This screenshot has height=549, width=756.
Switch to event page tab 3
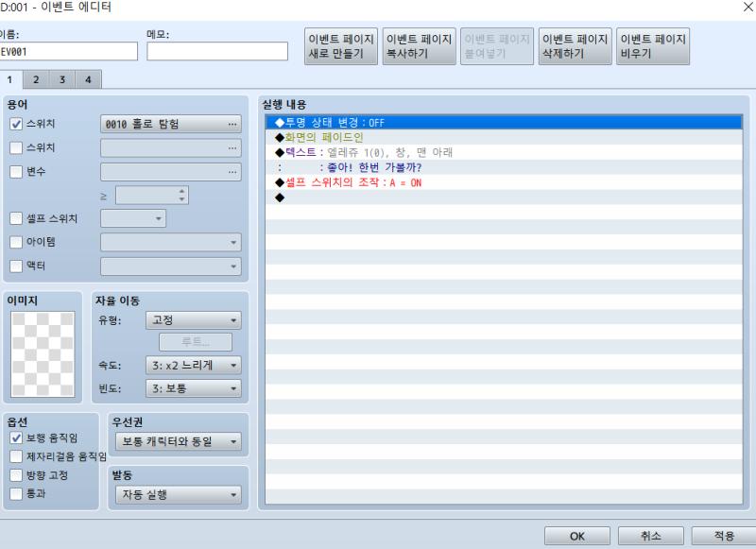(62, 79)
